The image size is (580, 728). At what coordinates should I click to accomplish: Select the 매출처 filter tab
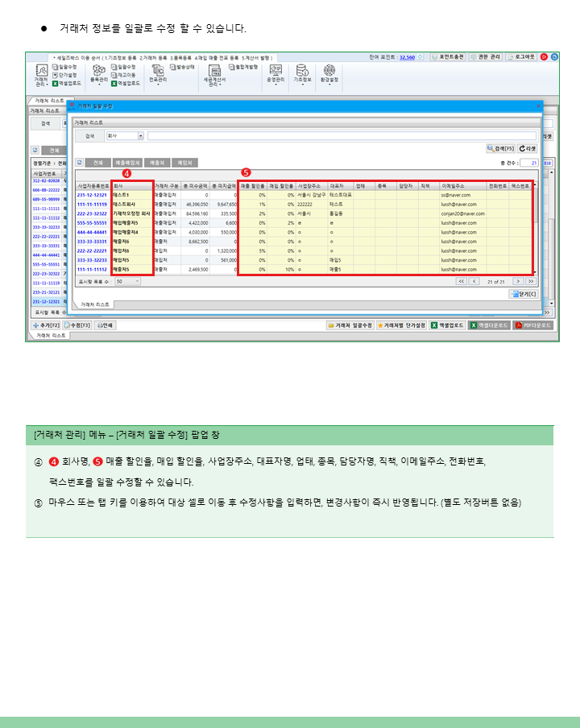coord(157,163)
